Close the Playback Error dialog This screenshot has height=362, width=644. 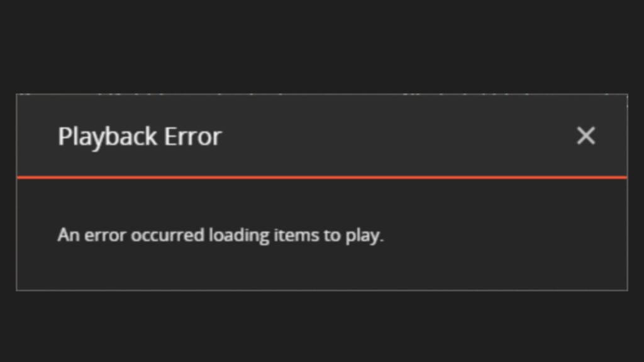click(586, 136)
